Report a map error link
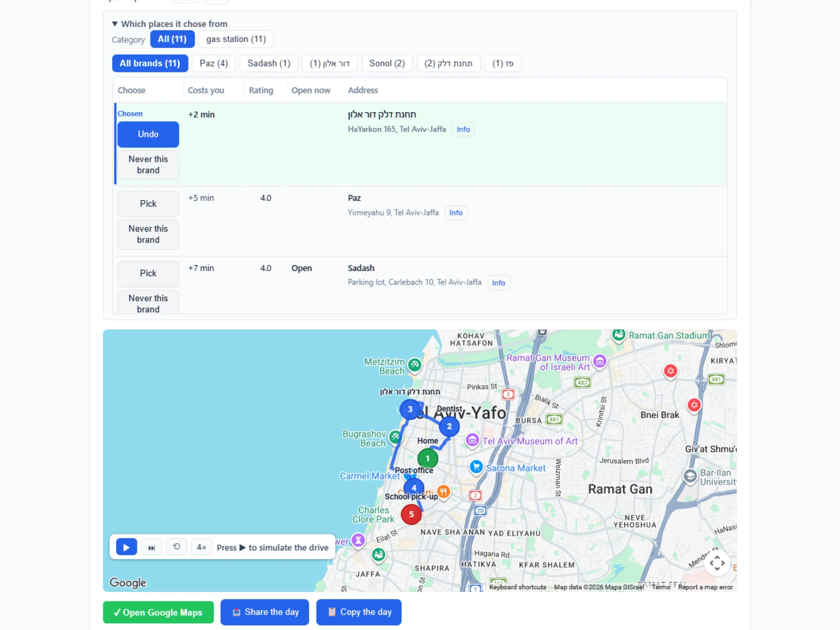 pyautogui.click(x=705, y=587)
